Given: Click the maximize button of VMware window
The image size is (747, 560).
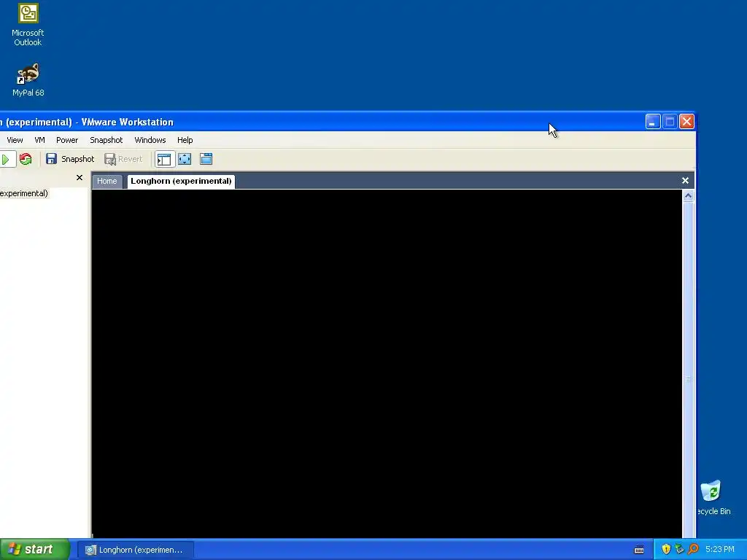Looking at the screenshot, I should (x=670, y=122).
